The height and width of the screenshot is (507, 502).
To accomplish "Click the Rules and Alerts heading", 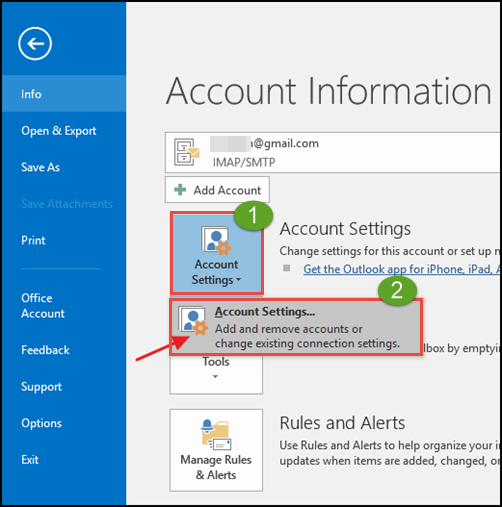I will [342, 423].
